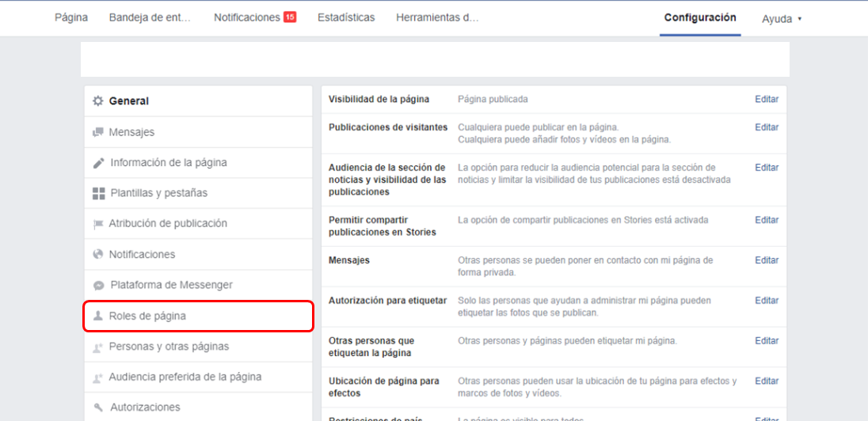Image resolution: width=868 pixels, height=421 pixels.
Task: Edit Ubicación de página para efectos
Action: (x=767, y=381)
